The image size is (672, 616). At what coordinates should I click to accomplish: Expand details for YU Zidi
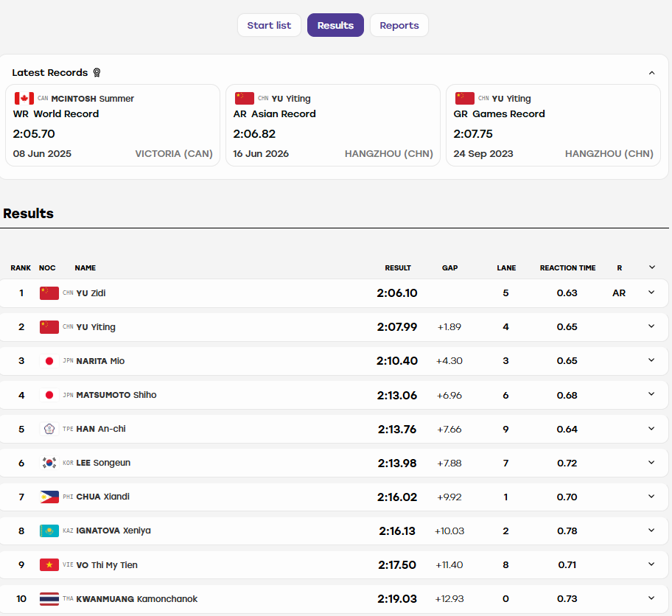point(651,293)
